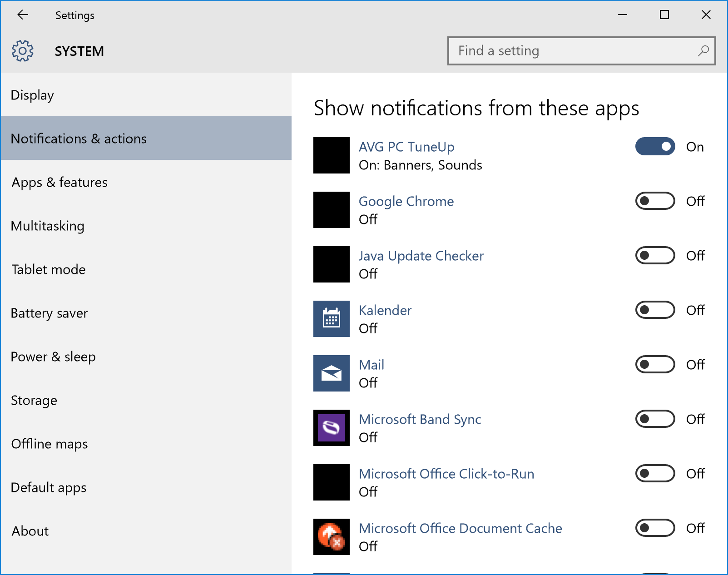Toggle Microsoft Office Click-to-Run notifications

655,473
